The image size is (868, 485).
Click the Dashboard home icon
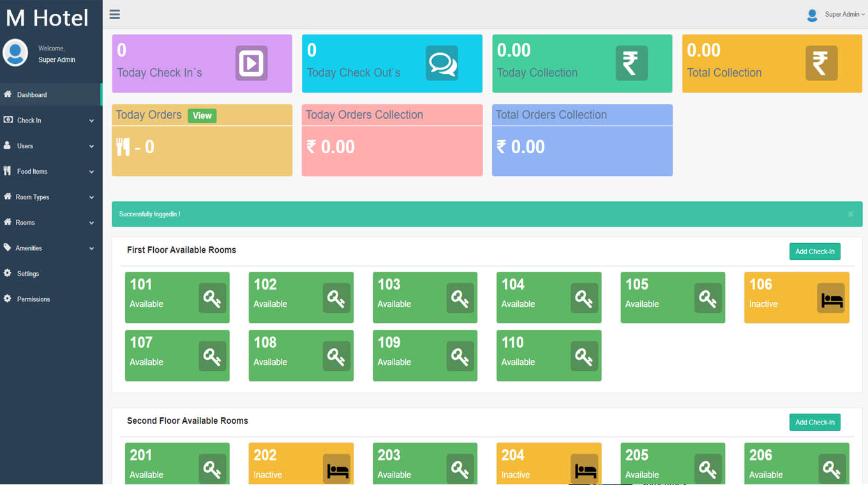point(8,94)
